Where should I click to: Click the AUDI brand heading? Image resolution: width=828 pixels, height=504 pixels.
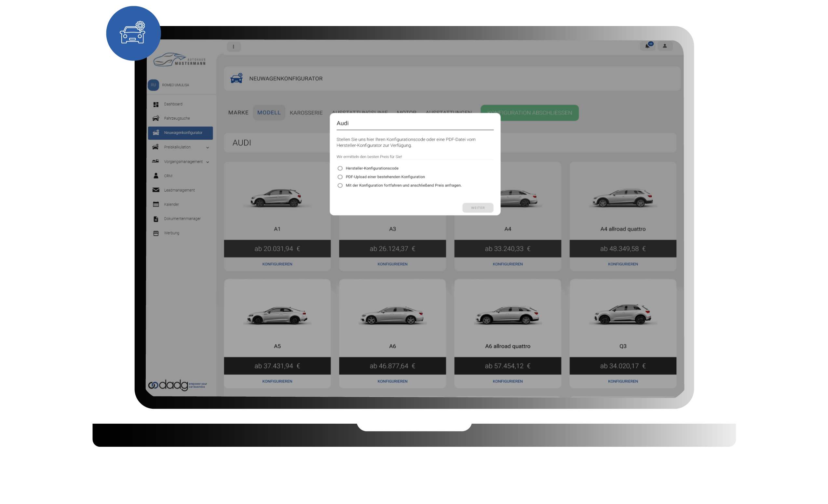point(242,143)
